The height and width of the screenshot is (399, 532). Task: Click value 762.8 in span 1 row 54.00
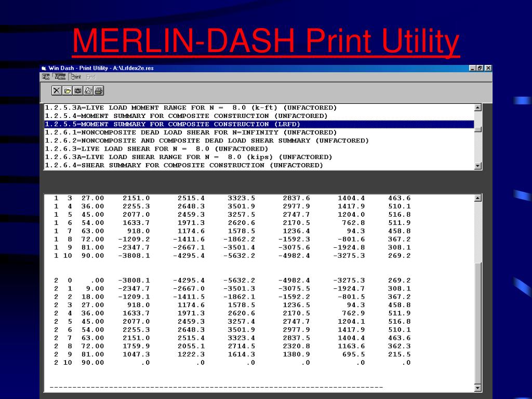pyautogui.click(x=353, y=223)
